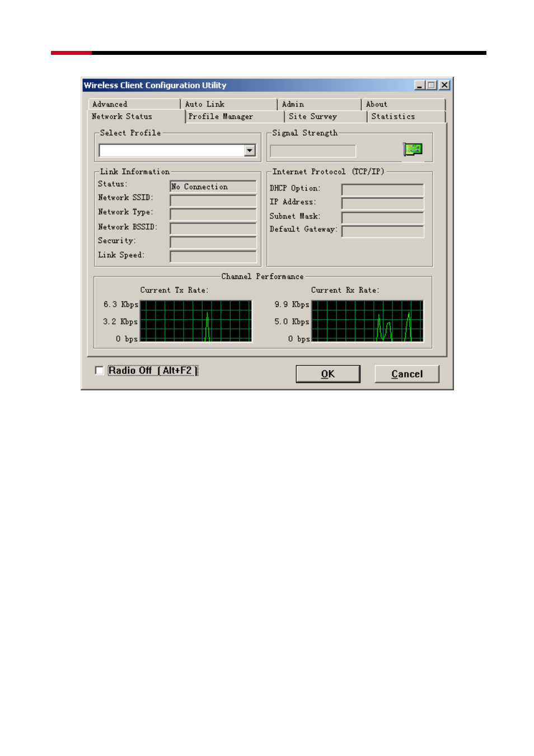Click the Radio Off [Alt+F2] label
Viewport: 534px width, 756px height.
click(153, 371)
